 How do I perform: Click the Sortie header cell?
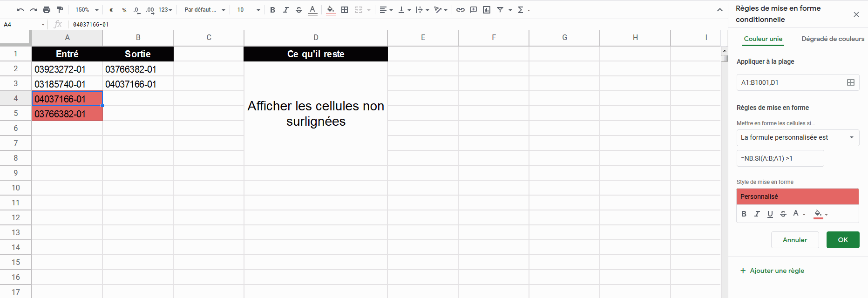pyautogui.click(x=138, y=54)
